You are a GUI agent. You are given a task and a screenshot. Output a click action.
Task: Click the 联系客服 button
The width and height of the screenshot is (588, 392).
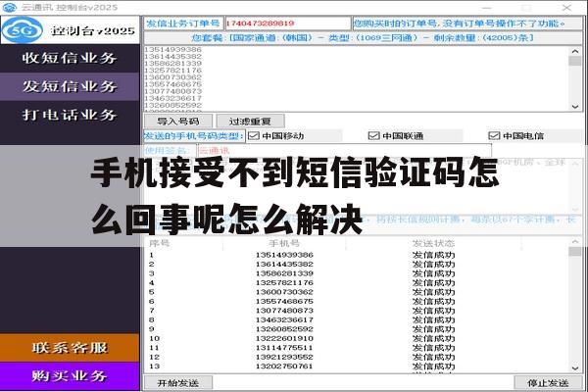point(70,348)
